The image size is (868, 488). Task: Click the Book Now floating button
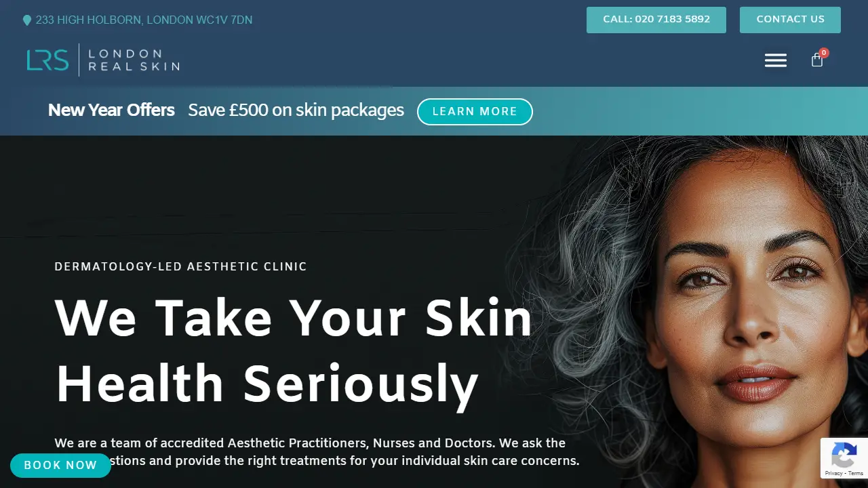60,466
